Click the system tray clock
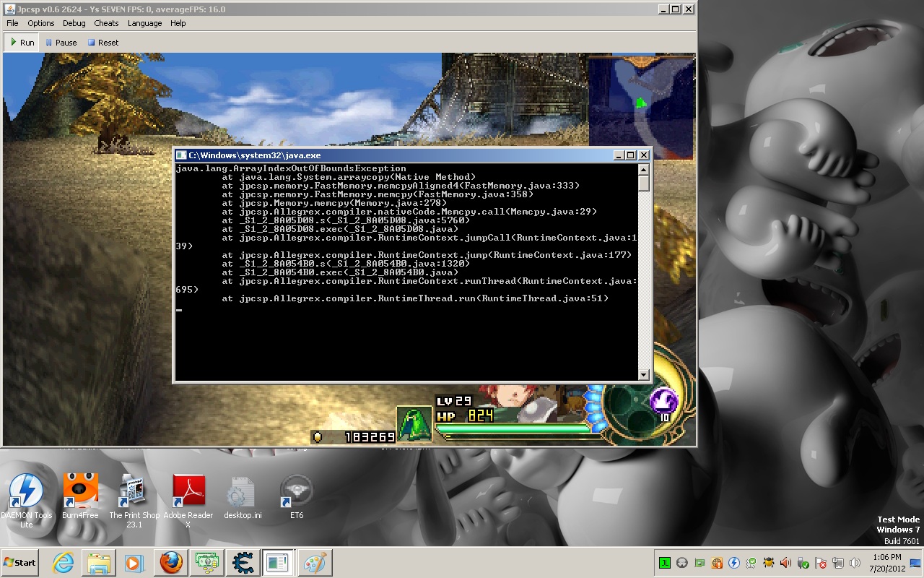 886,562
